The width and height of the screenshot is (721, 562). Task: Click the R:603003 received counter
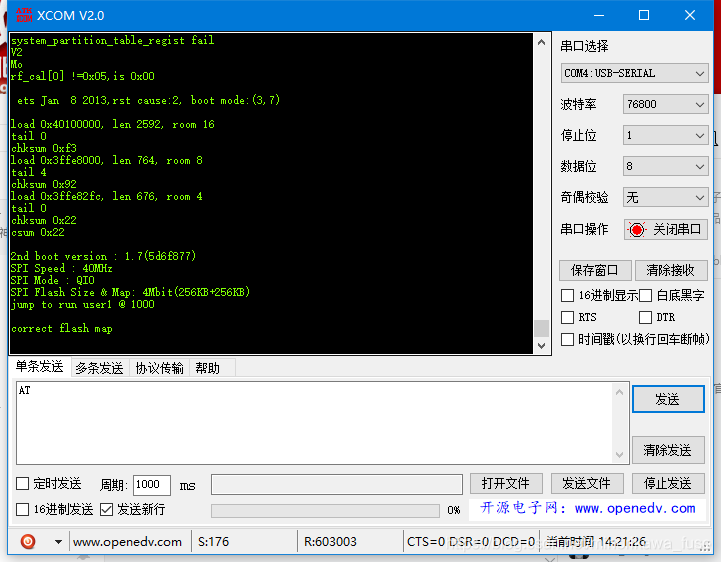click(x=330, y=542)
